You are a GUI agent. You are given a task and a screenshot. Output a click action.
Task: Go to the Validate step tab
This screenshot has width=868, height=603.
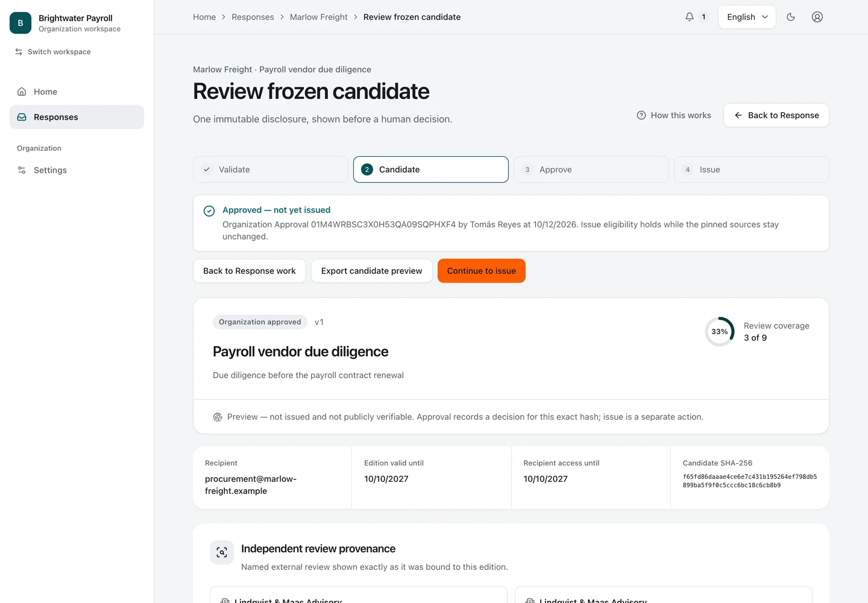click(271, 169)
